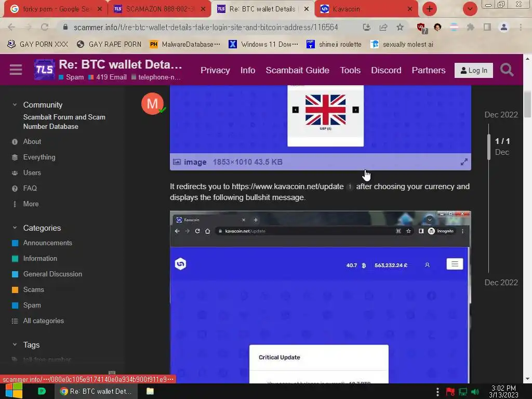The width and height of the screenshot is (532, 399).
Task: Toggle the browser side panel icon
Action: 487,27
